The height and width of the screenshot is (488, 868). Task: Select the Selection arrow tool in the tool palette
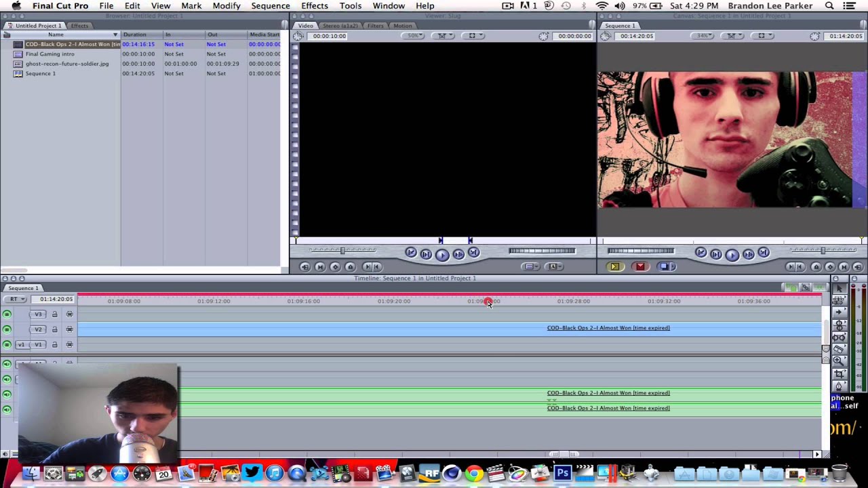[x=839, y=289]
